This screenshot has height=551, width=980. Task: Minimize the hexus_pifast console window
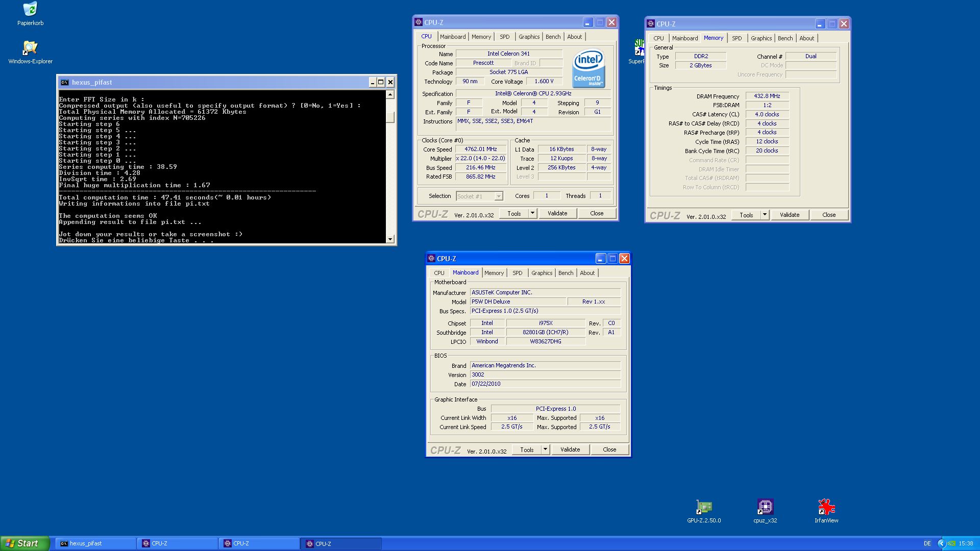coord(372,82)
